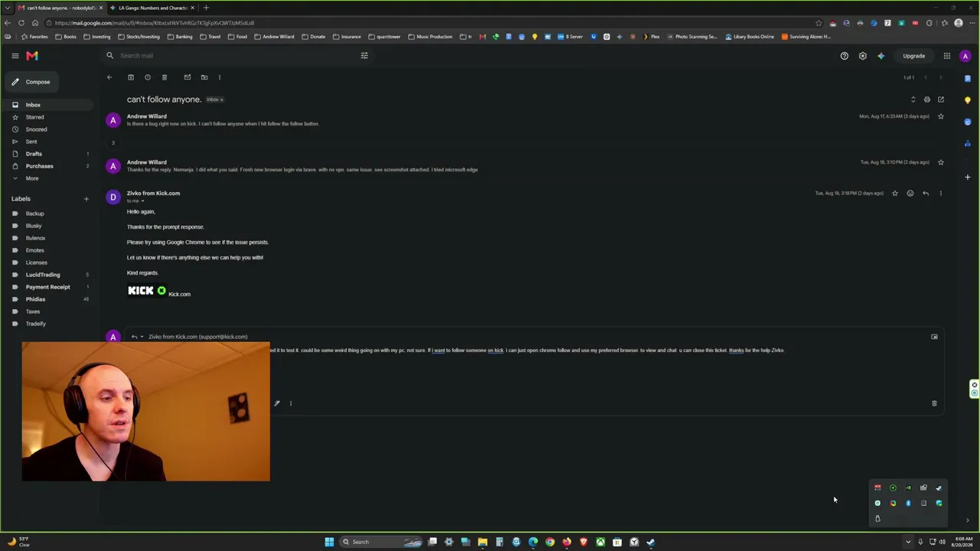Show details dropdown next to 'to me'
The image size is (980, 551).
tap(142, 201)
